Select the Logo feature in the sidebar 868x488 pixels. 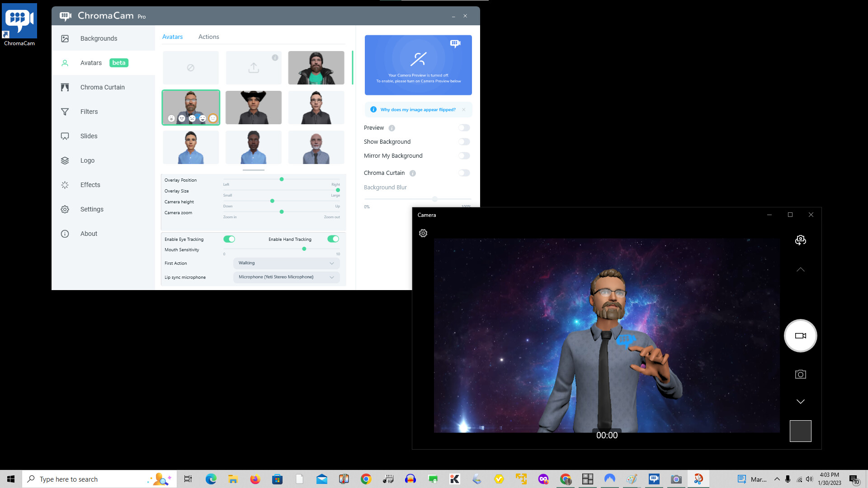click(x=87, y=160)
